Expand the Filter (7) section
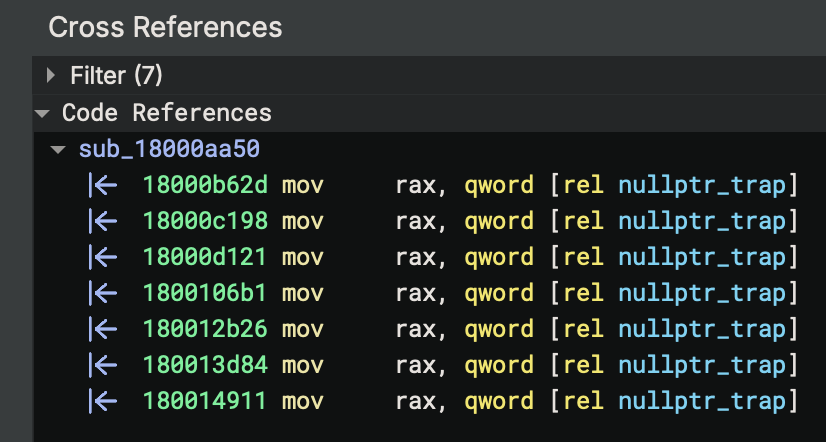Image resolution: width=826 pixels, height=442 pixels. tap(51, 75)
